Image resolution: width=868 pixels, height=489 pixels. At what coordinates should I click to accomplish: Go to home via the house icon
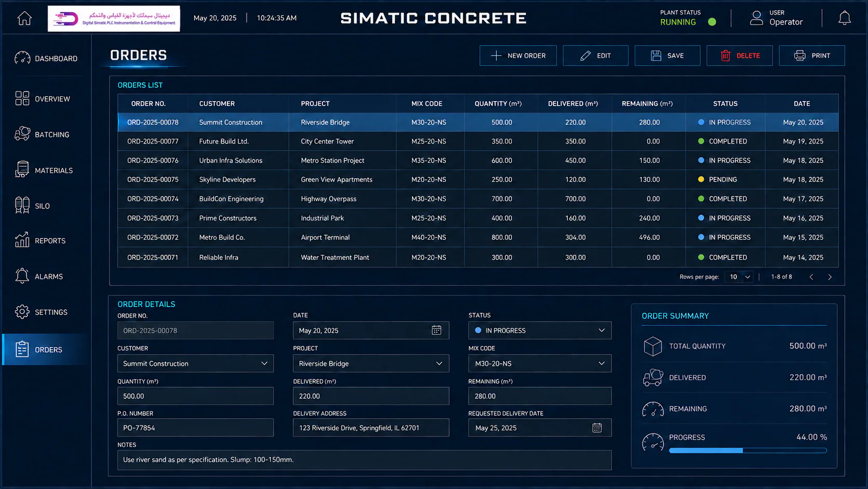(24, 18)
